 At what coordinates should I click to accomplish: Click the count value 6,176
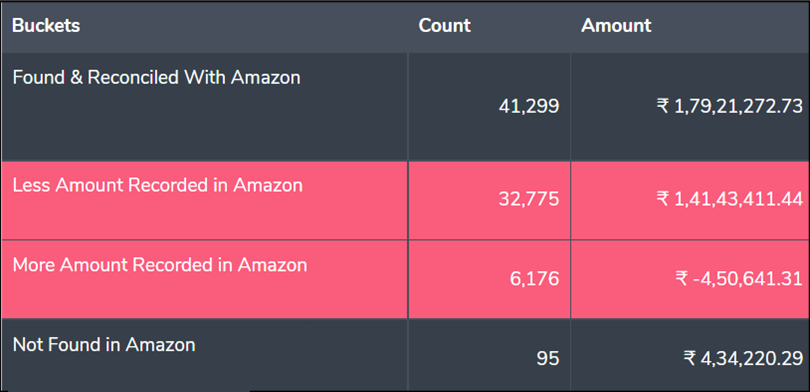point(534,279)
